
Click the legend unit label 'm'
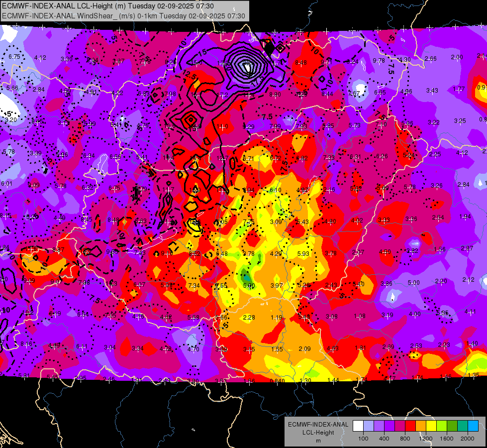tap(318, 441)
